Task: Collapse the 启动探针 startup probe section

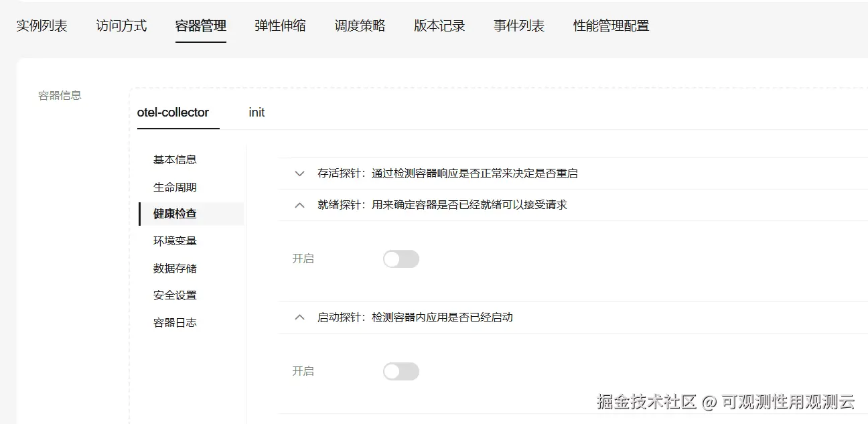Action: click(x=299, y=317)
